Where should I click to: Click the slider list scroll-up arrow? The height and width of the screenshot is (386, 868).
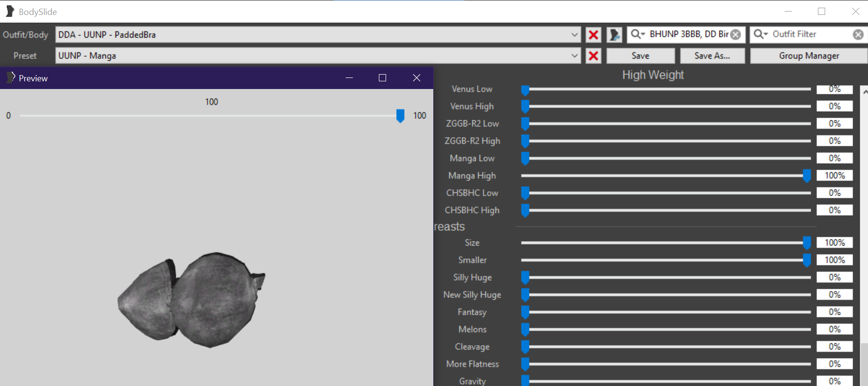[x=865, y=91]
